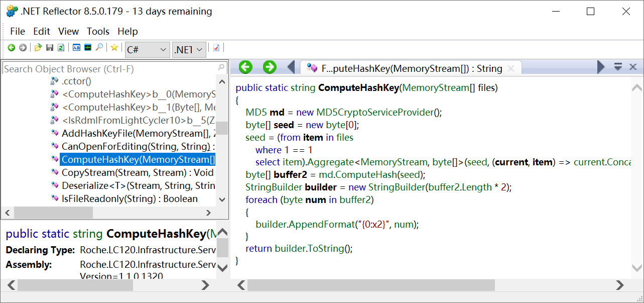Navigate back with code pane green arrow
The width and height of the screenshot is (644, 303).
[245, 67]
